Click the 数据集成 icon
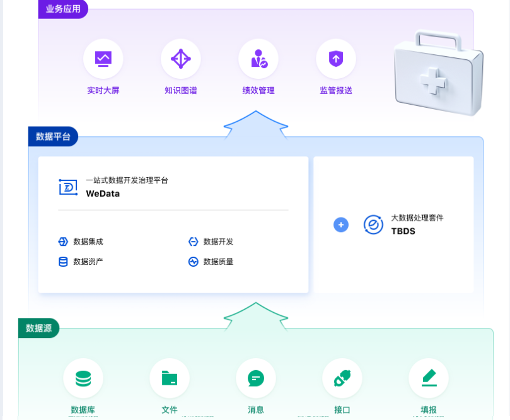510x420 pixels. coord(63,242)
